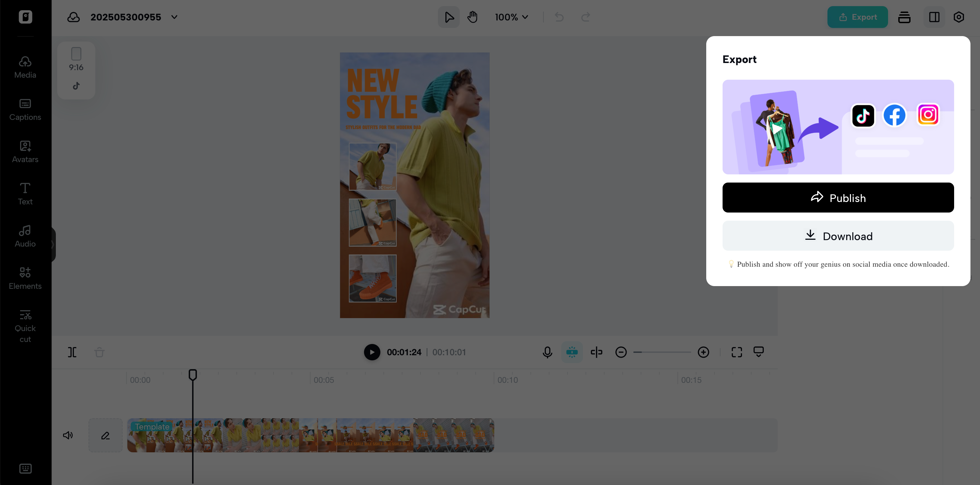
Task: Toggle timeline snapping magnet button
Action: pyautogui.click(x=572, y=352)
